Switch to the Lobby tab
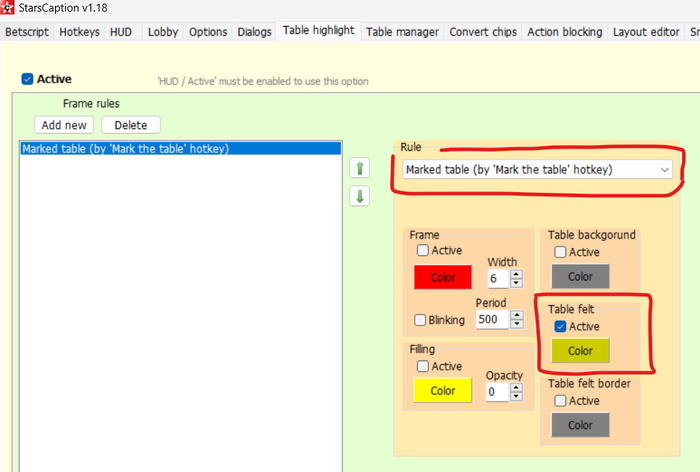 [x=162, y=32]
